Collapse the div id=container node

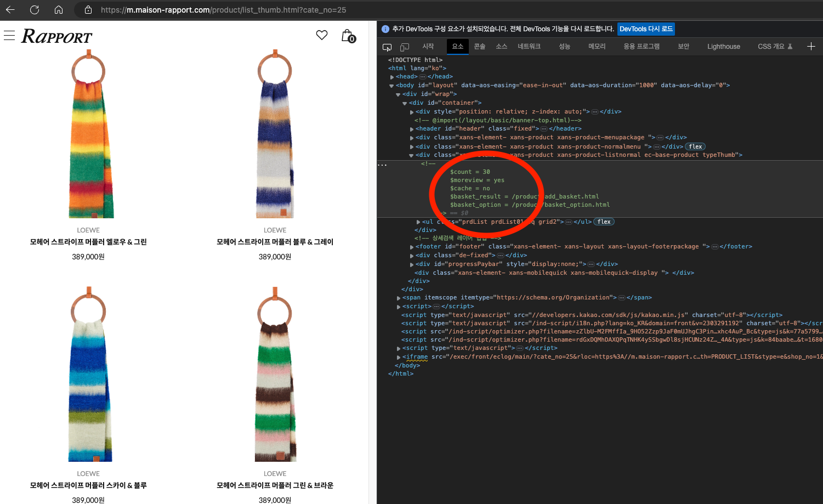(405, 103)
